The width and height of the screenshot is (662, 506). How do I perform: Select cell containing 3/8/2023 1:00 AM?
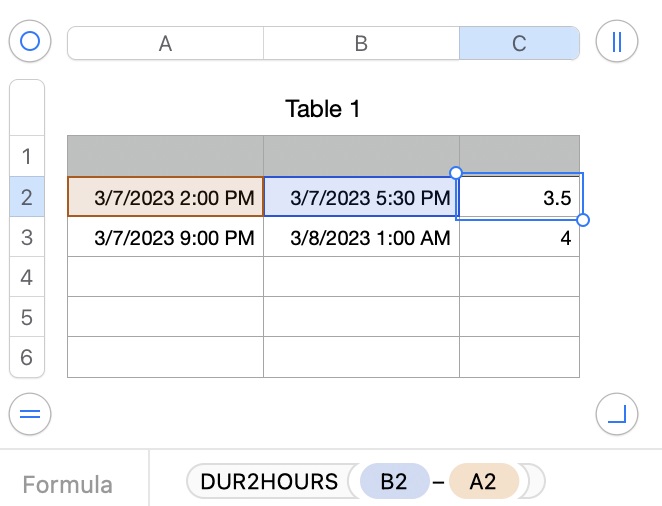361,238
